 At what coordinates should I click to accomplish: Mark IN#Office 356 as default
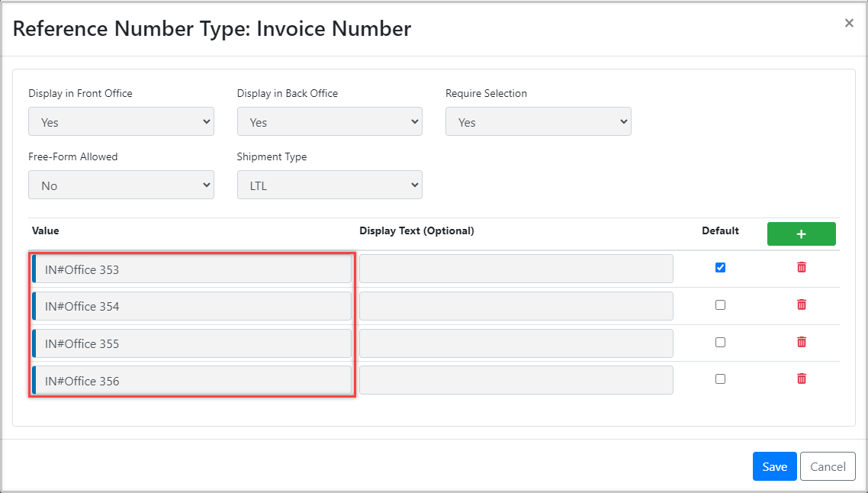[x=720, y=379]
